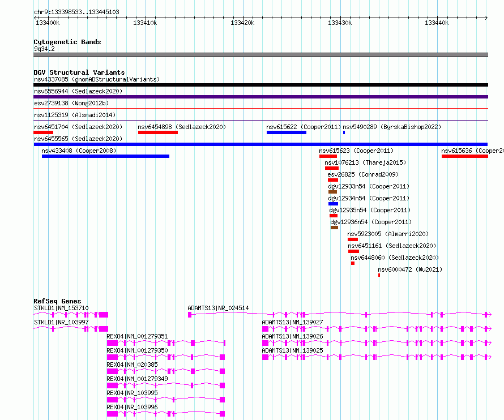Click the REXO4|NM_001279350 transcript label

[137, 350]
